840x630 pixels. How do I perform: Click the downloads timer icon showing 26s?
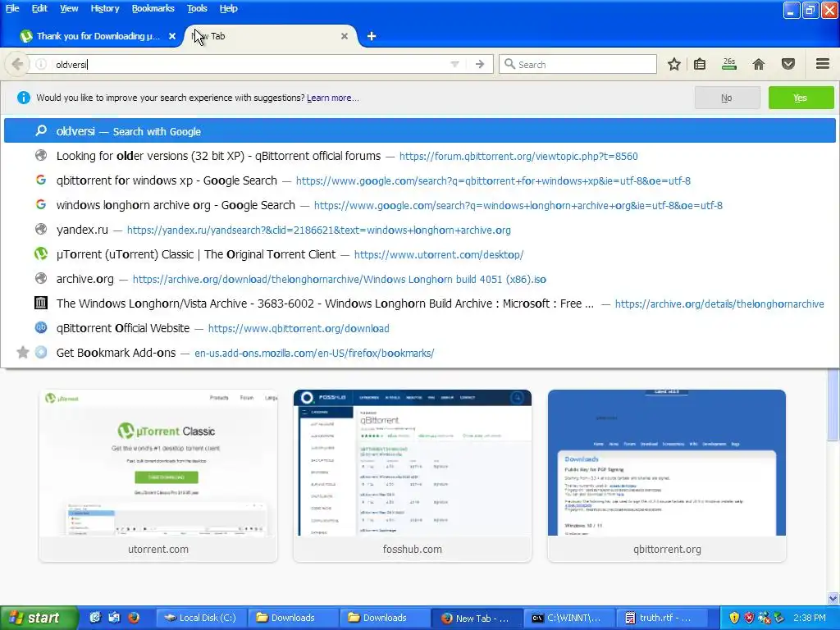coord(729,64)
